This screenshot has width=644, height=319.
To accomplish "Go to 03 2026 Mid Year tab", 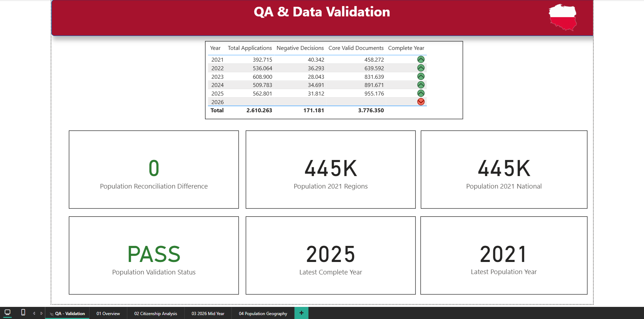I will (208, 314).
